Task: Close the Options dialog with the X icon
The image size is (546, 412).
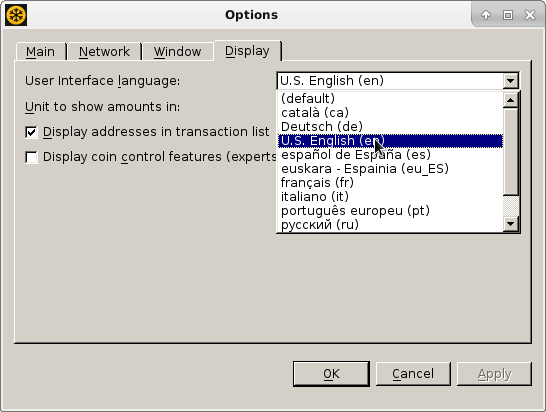Action: (x=530, y=15)
